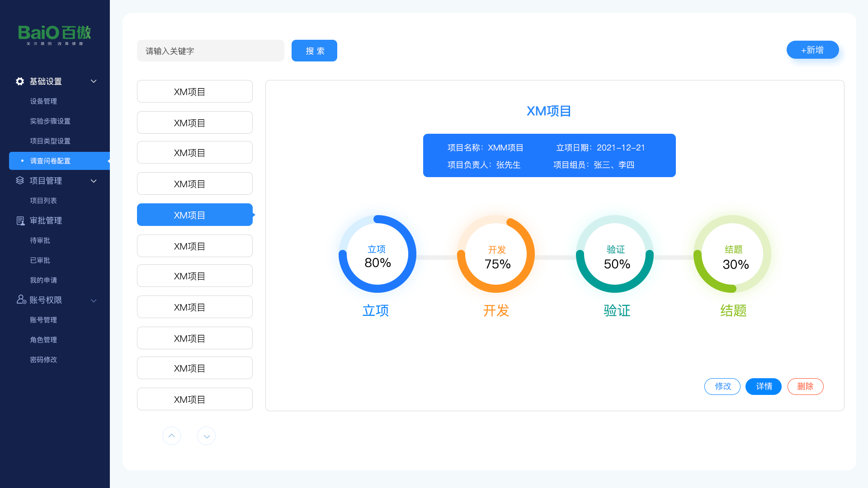
Task: Click the +新增 button
Action: coord(812,50)
